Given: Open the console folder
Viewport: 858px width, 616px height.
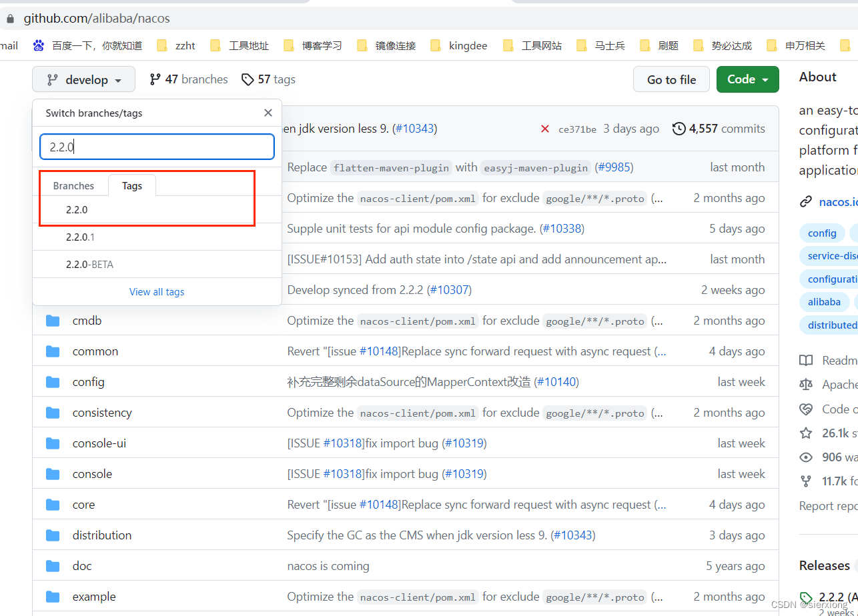Looking at the screenshot, I should pyautogui.click(x=92, y=474).
